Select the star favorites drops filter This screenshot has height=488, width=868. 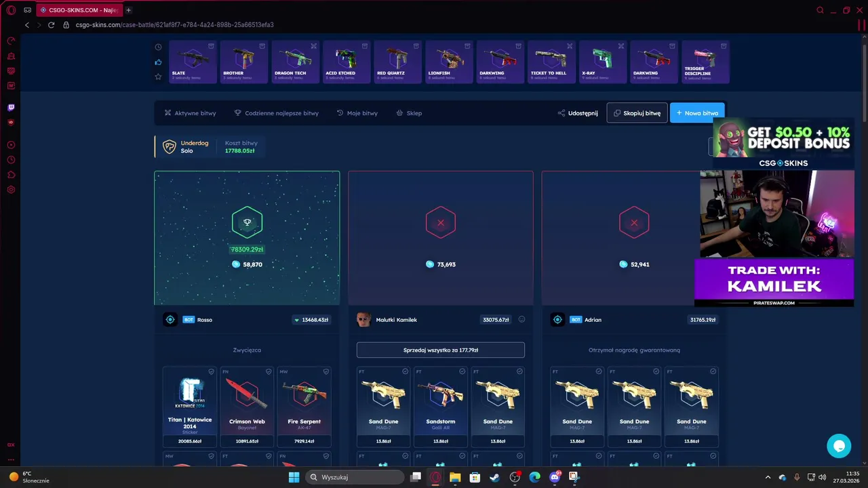pyautogui.click(x=158, y=77)
